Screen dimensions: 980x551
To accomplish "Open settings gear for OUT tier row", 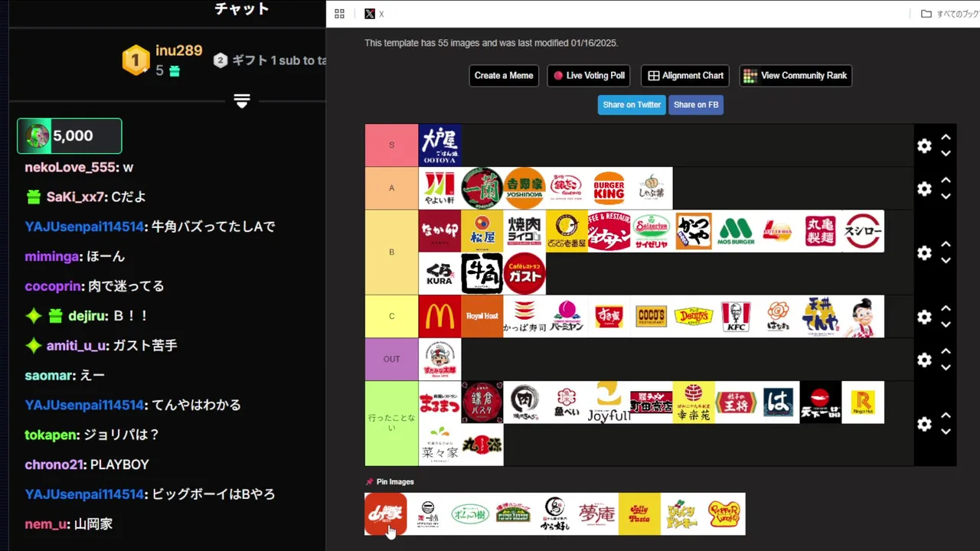I will 924,360.
